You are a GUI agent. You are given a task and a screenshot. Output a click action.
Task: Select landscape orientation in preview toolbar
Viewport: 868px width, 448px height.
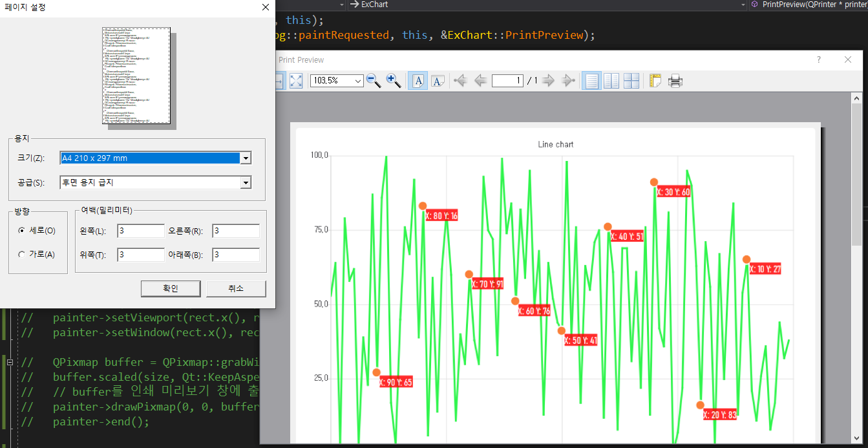(x=438, y=81)
